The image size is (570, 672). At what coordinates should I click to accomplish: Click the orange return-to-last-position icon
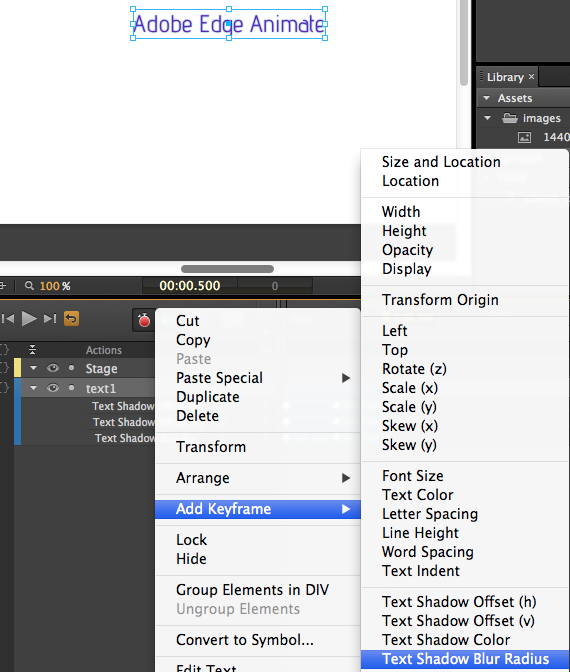71,319
